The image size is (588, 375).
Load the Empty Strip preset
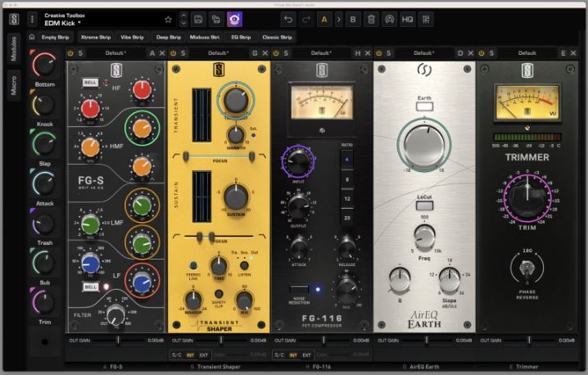(x=55, y=37)
